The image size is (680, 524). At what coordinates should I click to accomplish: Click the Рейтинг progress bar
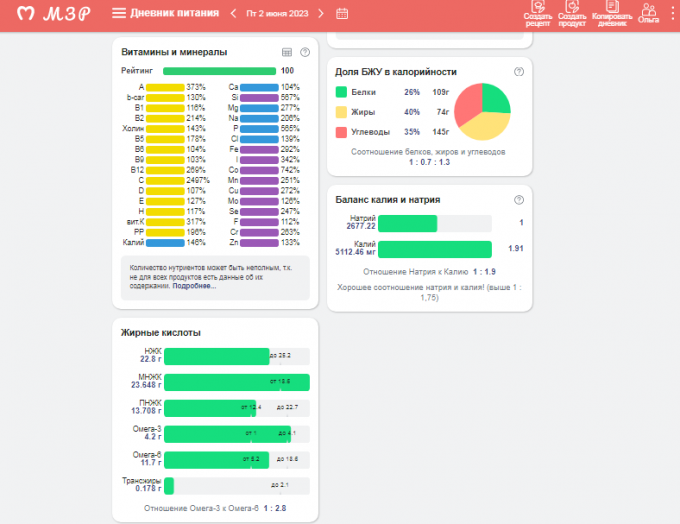pyautogui.click(x=219, y=71)
